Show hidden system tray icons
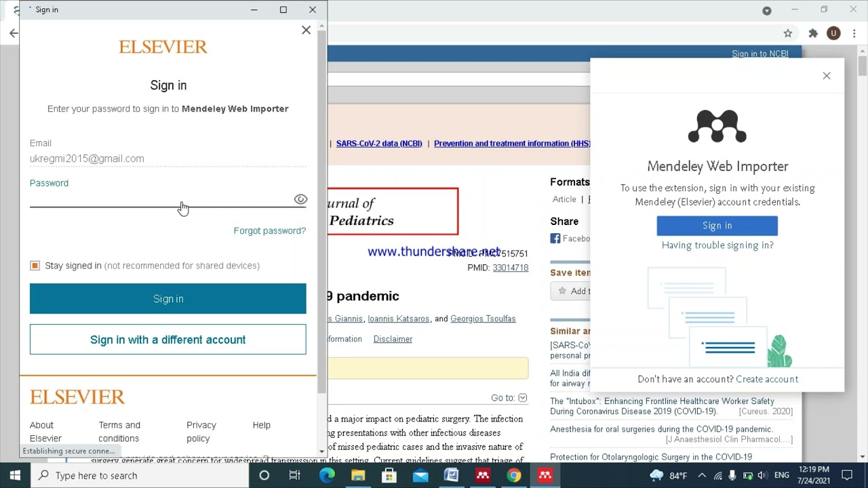 (702, 476)
